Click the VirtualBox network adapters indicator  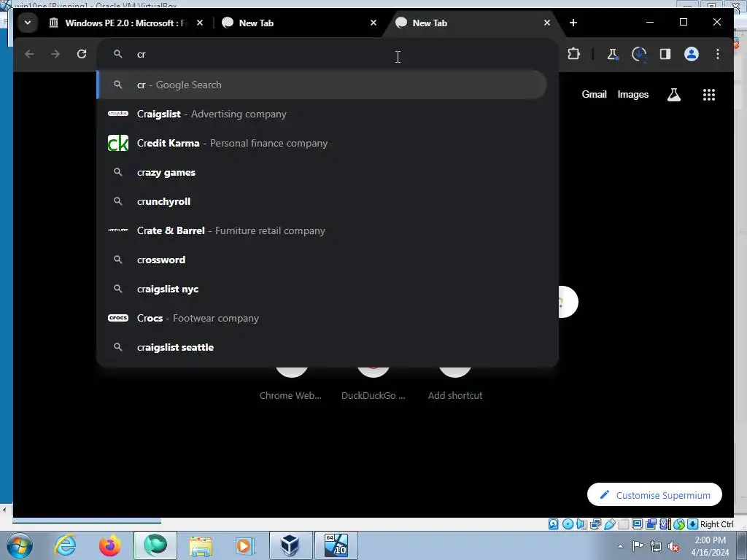point(595,524)
